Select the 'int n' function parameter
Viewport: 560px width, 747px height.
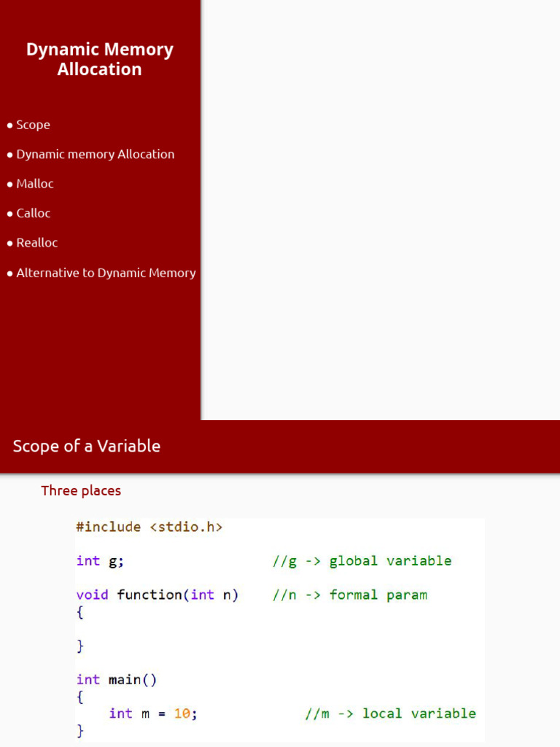click(214, 595)
